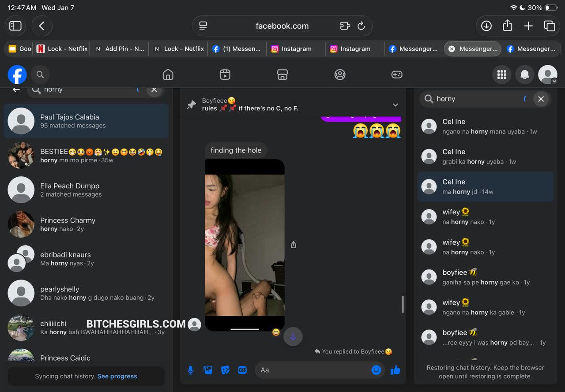The image size is (565, 392).
Task: Switch to the Add Pin Netflix tab
Action: pos(120,49)
